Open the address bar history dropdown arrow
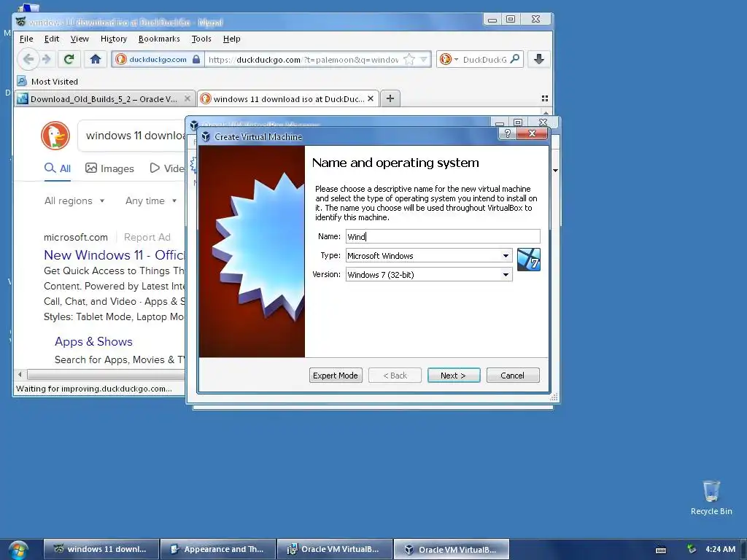Screen dimensions: 747x560 tap(424, 59)
